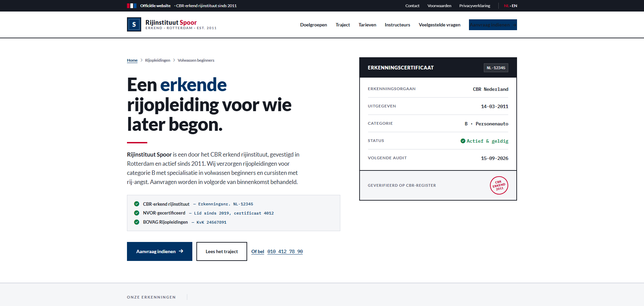The width and height of the screenshot is (644, 306).
Task: Click the Rijinstituut Spoor brand name in the header
Action: (x=171, y=22)
